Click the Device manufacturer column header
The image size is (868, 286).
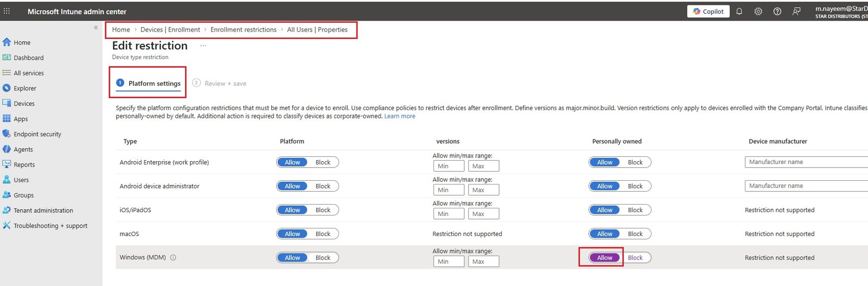pos(778,141)
